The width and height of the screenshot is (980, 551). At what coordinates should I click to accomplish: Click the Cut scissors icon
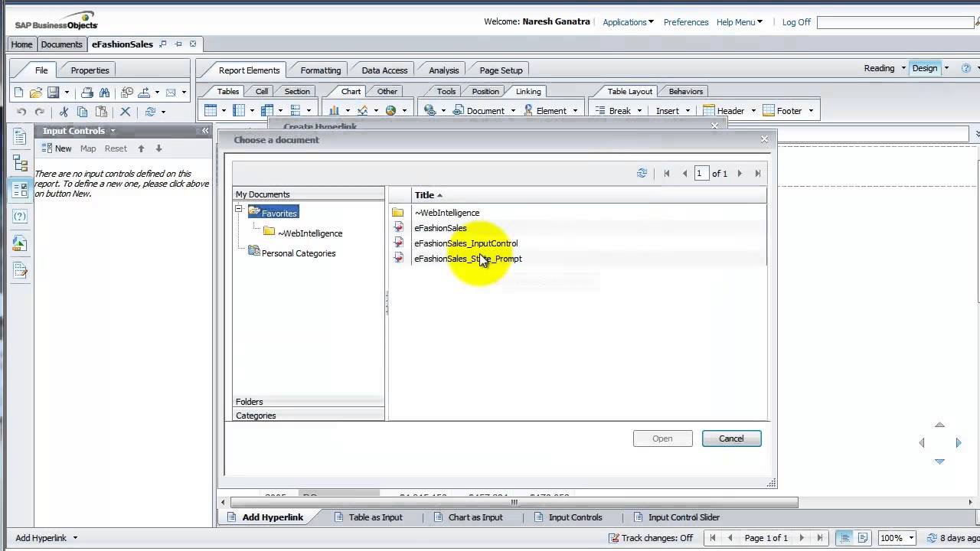coord(64,112)
